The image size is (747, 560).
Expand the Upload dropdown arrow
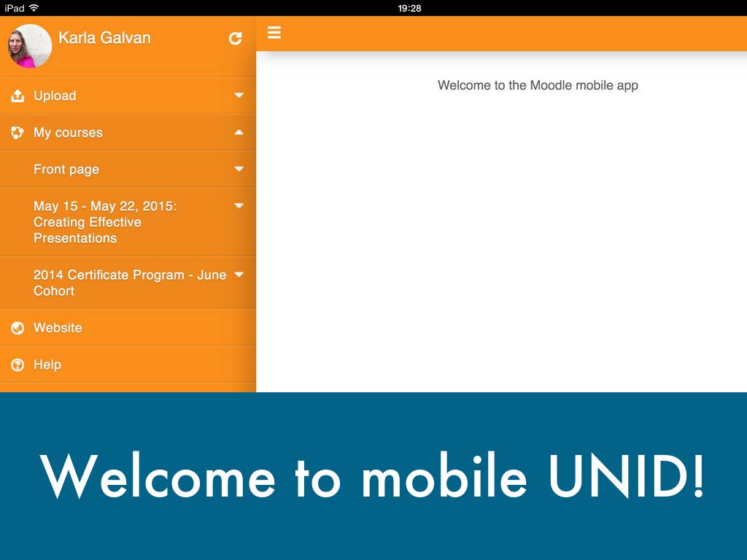pos(239,96)
